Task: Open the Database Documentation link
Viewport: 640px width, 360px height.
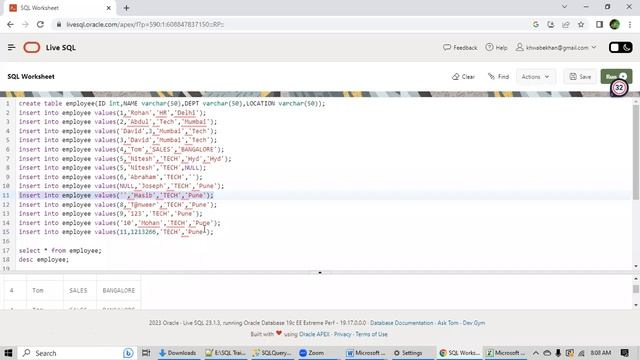Action: pos(402,323)
